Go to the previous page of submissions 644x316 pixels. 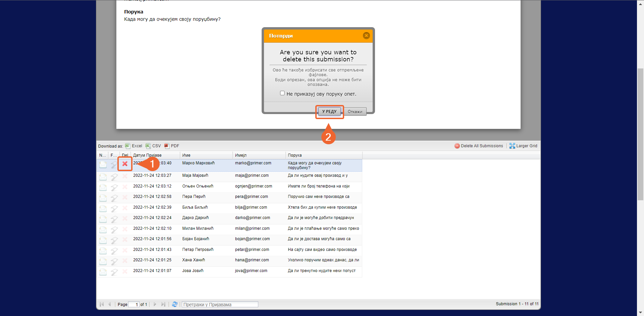coord(109,304)
